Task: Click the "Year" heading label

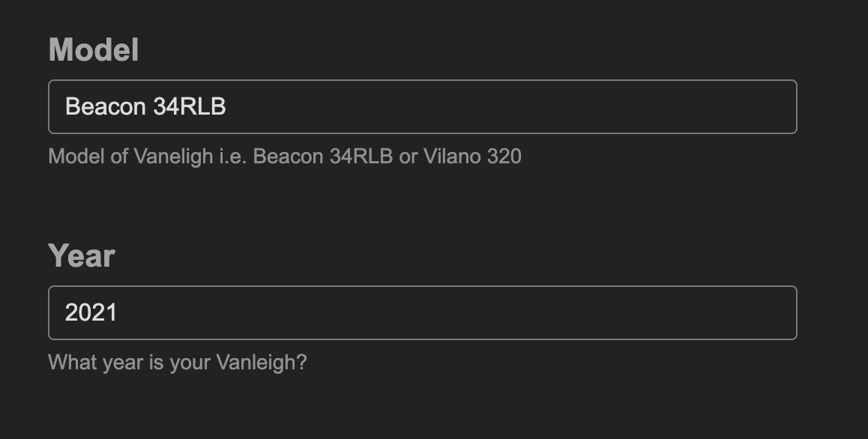Action: [81, 255]
